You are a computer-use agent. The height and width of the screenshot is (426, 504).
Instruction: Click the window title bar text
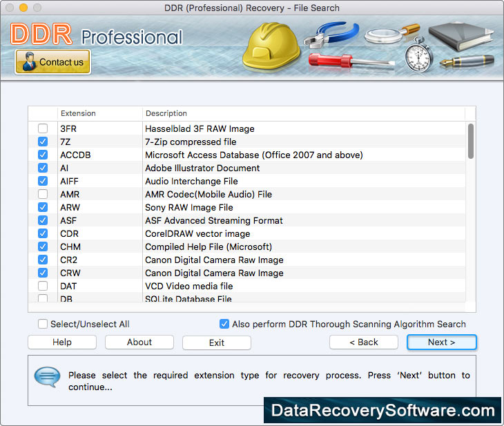pyautogui.click(x=252, y=8)
